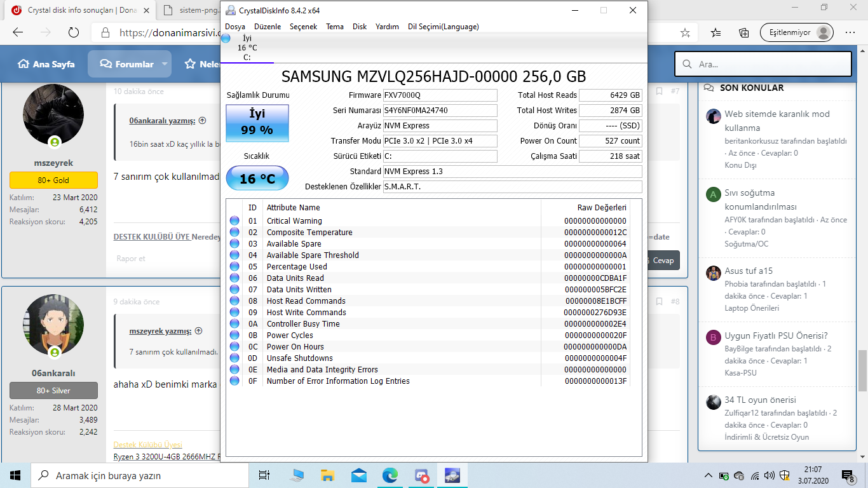Click the status orb for Data Units Read
This screenshot has width=868, height=488.
tap(235, 278)
